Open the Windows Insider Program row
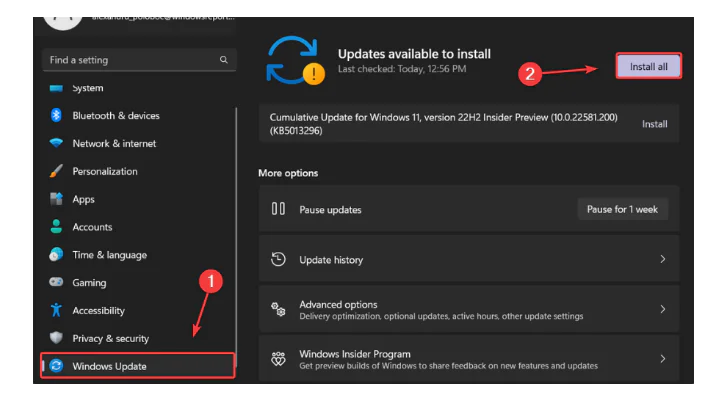The width and height of the screenshot is (711, 395). [x=469, y=359]
